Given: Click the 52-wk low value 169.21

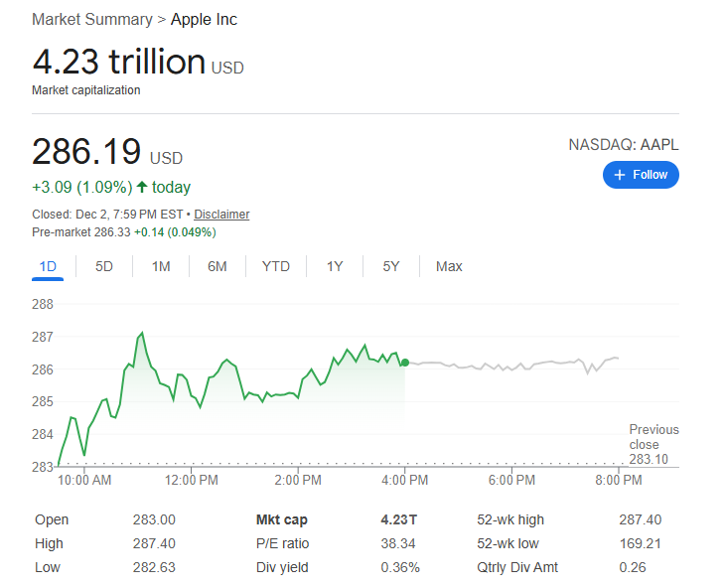Looking at the screenshot, I should pos(641,543).
